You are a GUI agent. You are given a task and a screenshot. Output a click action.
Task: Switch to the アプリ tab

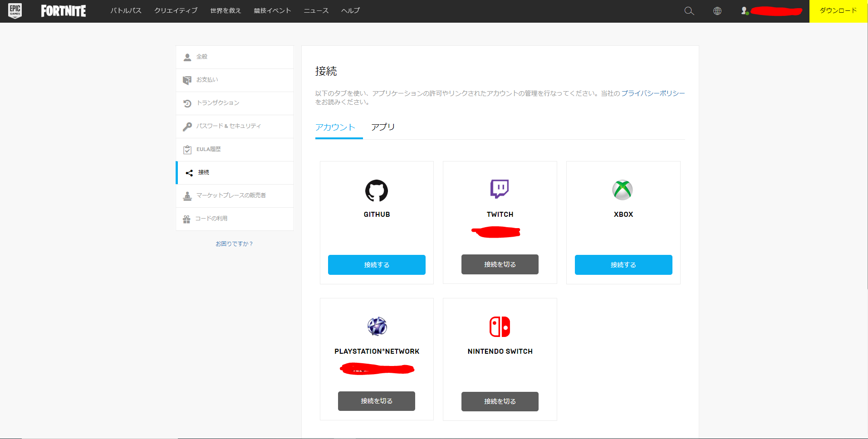(x=383, y=127)
